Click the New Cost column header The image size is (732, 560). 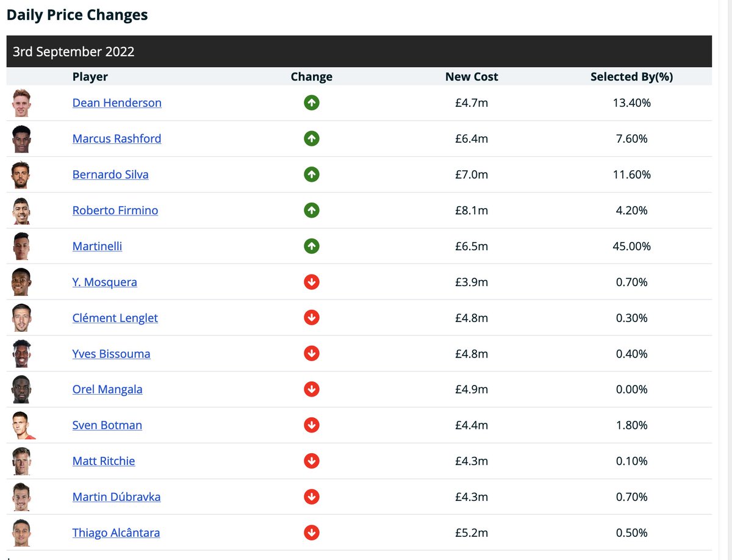472,76
